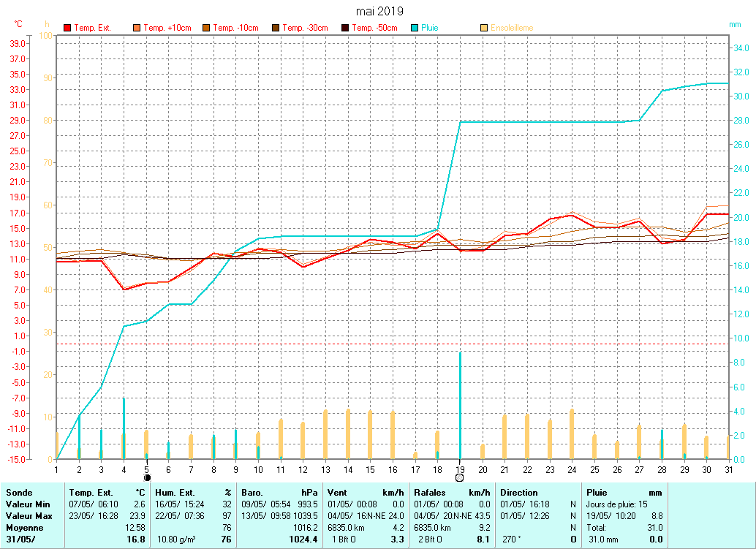Image resolution: width=756 pixels, height=549 pixels.
Task: Select the yellow Ensoleillement legend swatch
Action: 484,28
